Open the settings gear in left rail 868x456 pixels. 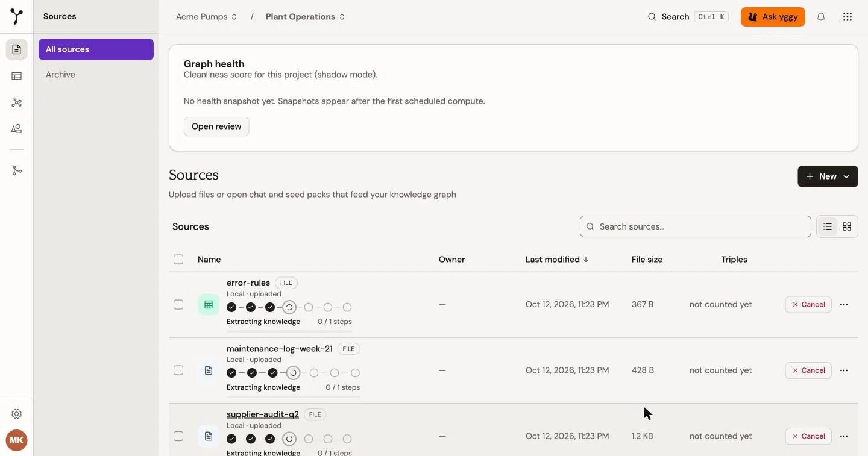[17, 414]
